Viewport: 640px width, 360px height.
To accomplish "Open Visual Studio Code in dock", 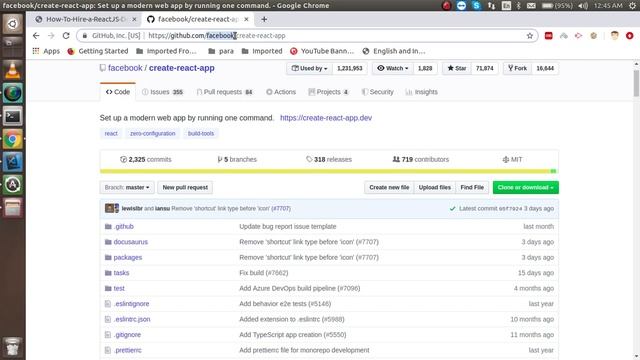I will 13,162.
